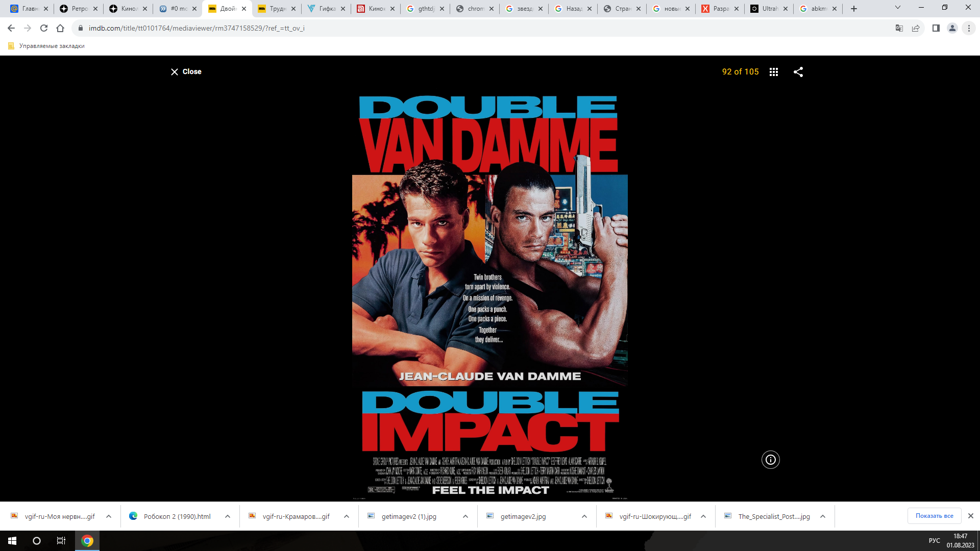
Task: Expand options for vgif-ru-Крамаров download
Action: [x=347, y=516]
